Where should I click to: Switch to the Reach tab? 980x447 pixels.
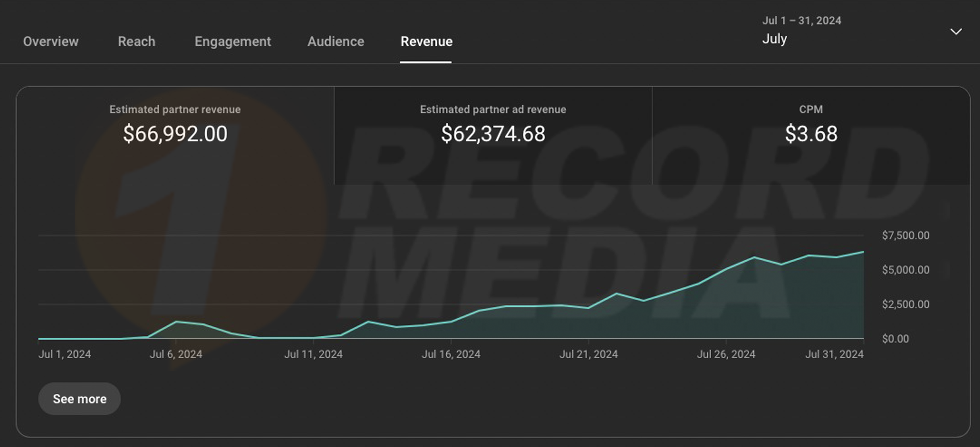(x=136, y=41)
